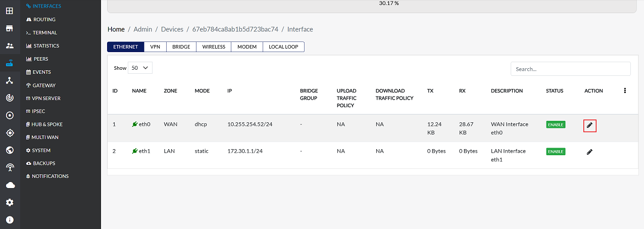Edit the eth0 interface with the pencil icon

(589, 125)
